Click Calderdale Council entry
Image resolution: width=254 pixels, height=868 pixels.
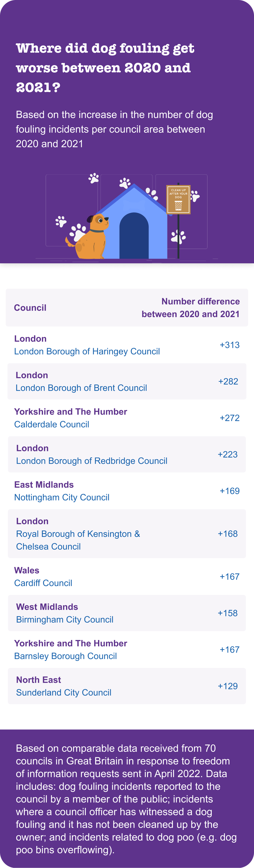point(52,424)
